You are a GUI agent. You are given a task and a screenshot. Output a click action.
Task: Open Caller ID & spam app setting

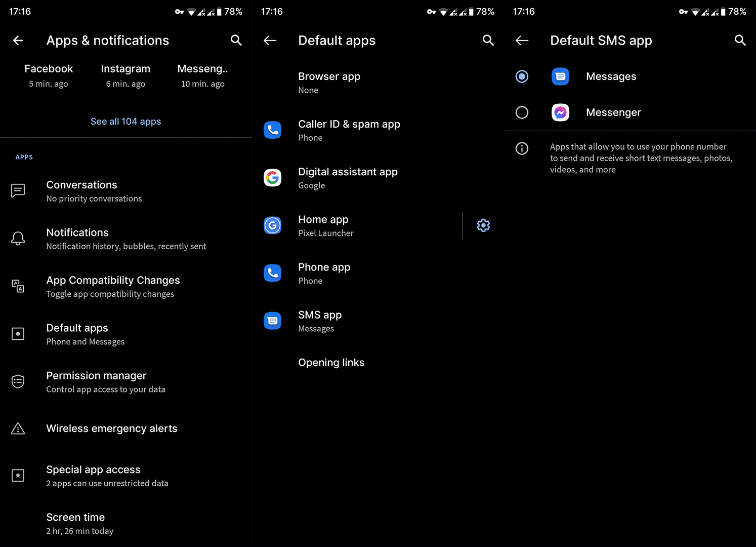tap(378, 130)
